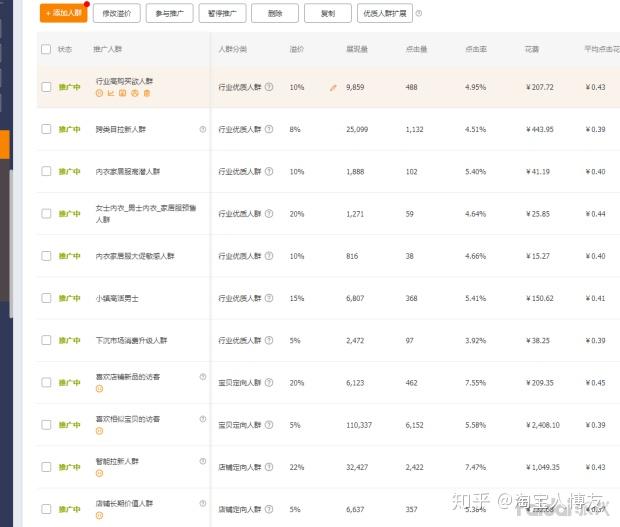Click the line chart icon under 行业高购买欲人群

(111, 93)
